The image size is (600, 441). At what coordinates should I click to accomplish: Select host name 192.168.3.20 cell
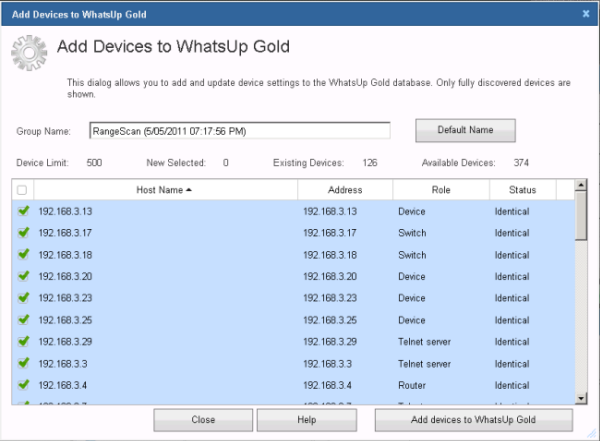(65, 276)
